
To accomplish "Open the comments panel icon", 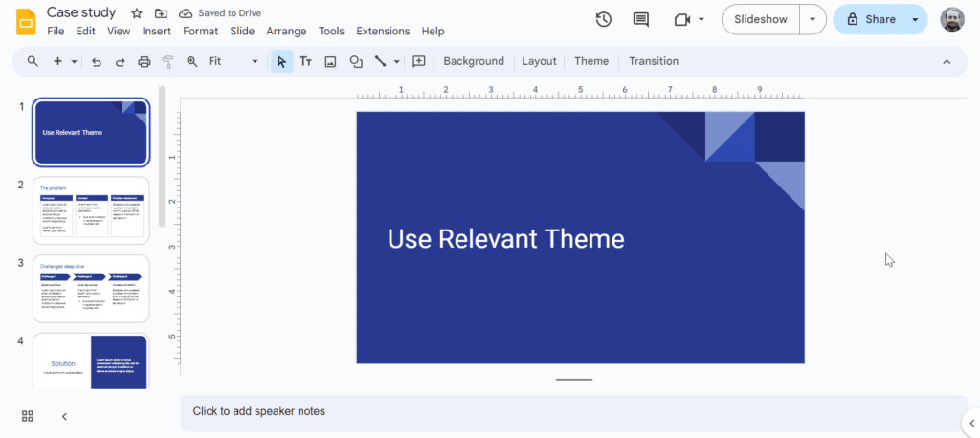I will tap(641, 19).
